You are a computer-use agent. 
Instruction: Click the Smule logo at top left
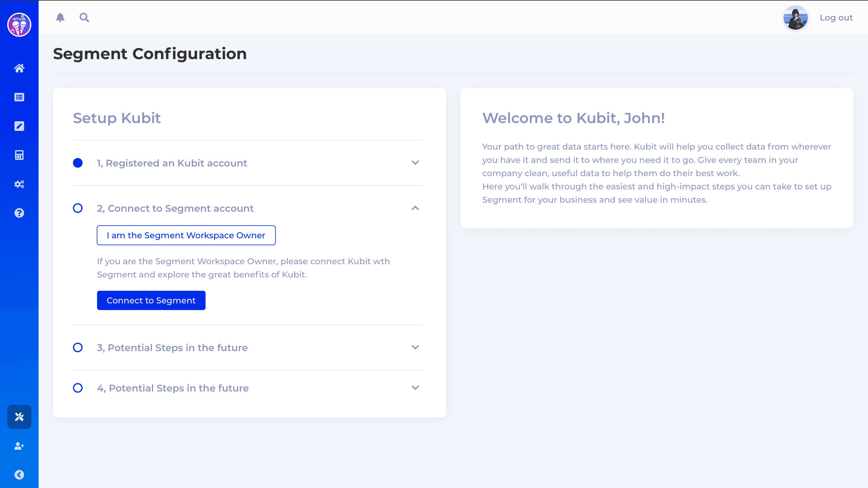click(x=19, y=25)
